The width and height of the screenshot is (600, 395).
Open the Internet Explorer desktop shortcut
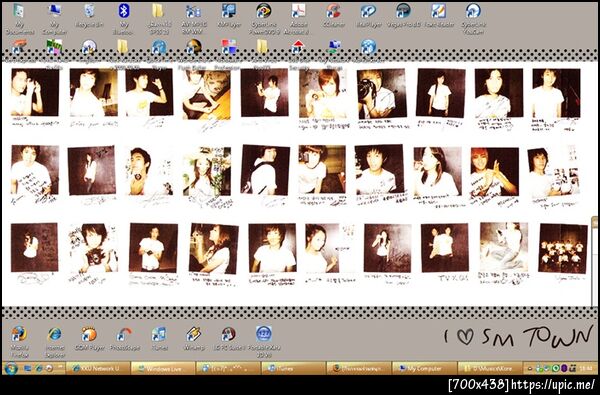55,341
